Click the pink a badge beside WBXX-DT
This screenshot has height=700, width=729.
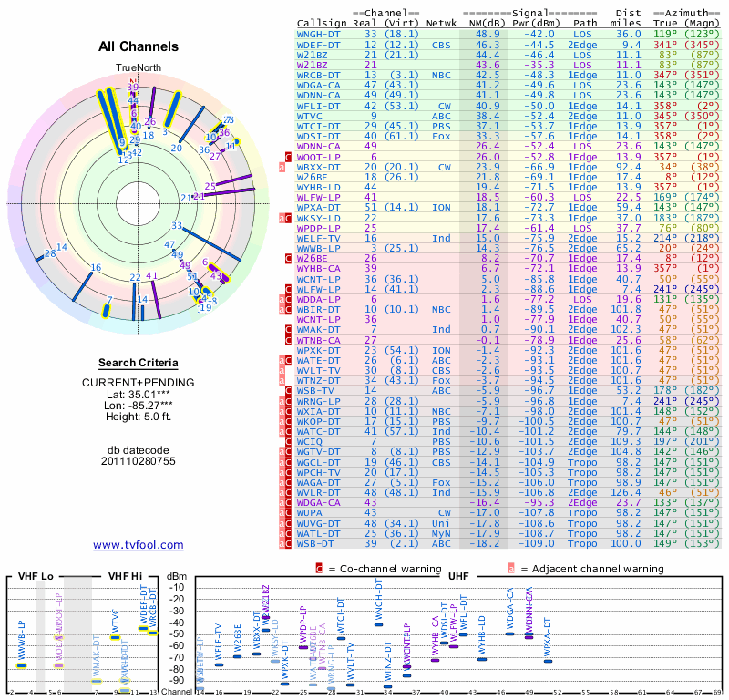click(282, 167)
